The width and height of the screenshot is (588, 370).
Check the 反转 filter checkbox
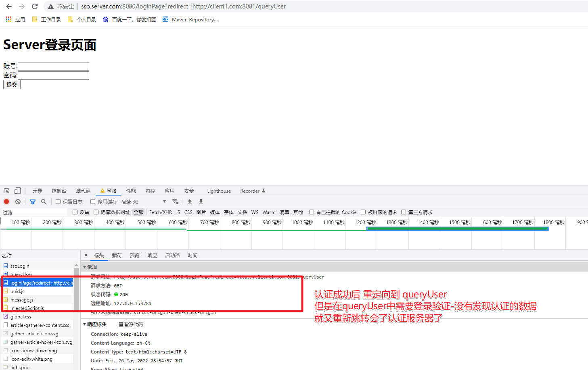coord(75,212)
